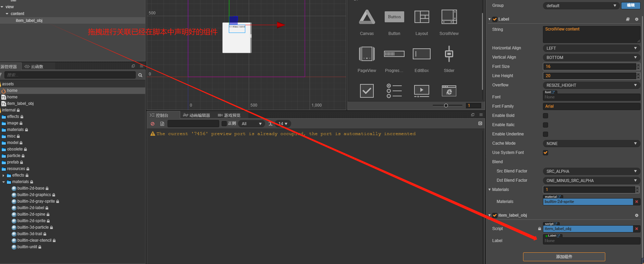Viewport: 644px width, 264px height.
Task: Click the Line Height field
Action: [590, 76]
